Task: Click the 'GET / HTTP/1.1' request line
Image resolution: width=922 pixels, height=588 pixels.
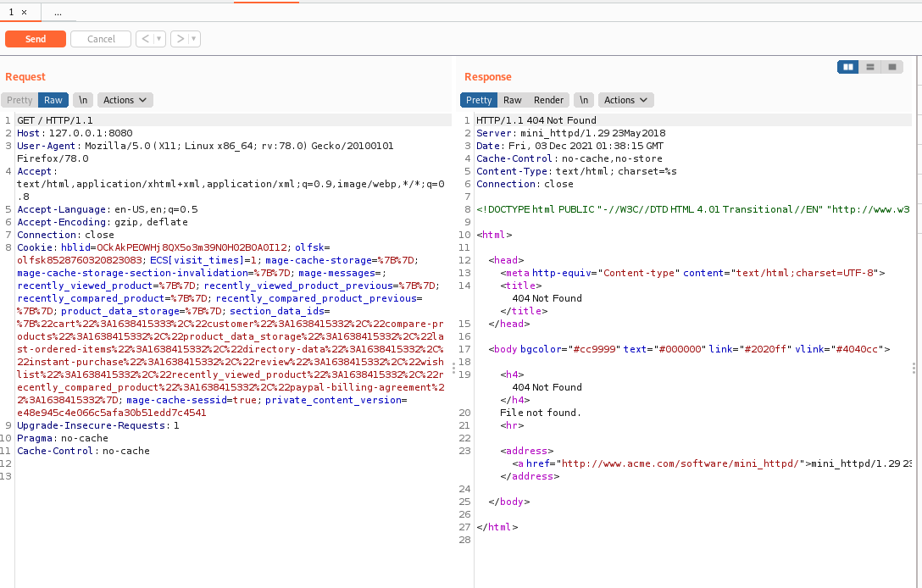Action: [55, 120]
